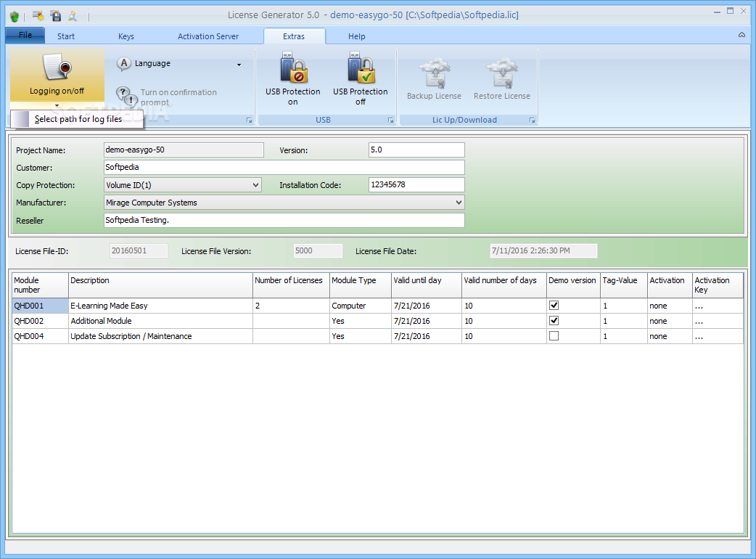Click the save license floppy disk icon

pyautogui.click(x=56, y=16)
